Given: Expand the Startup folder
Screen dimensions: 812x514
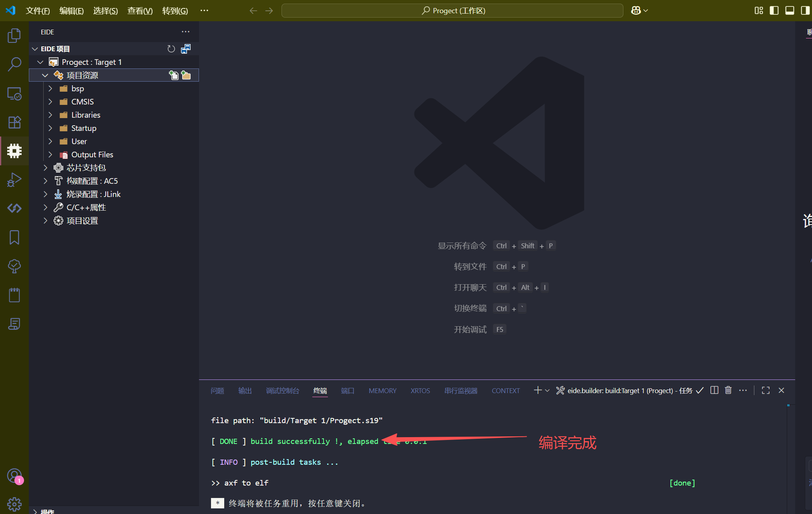Looking at the screenshot, I should pos(50,128).
